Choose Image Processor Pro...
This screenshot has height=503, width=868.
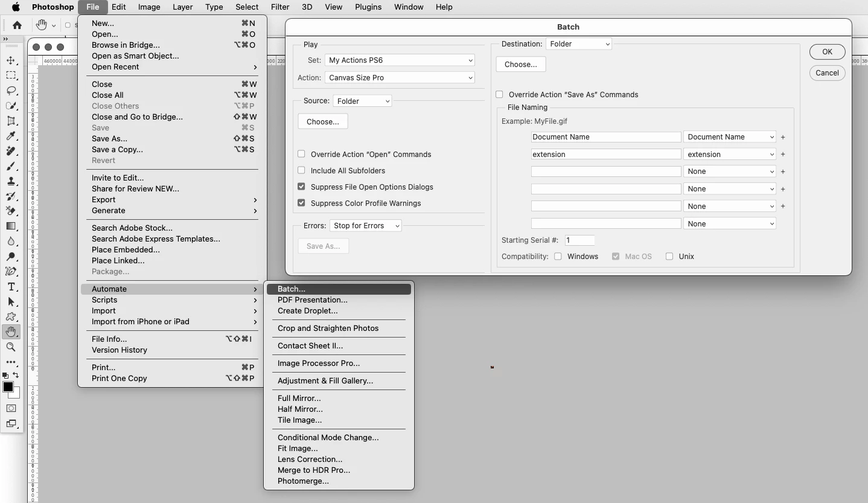339,363
